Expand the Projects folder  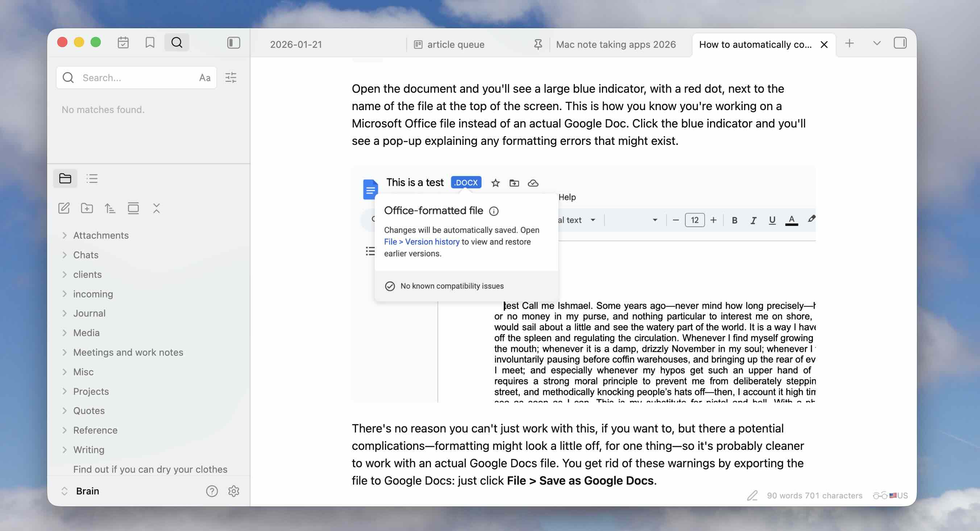pos(91,392)
